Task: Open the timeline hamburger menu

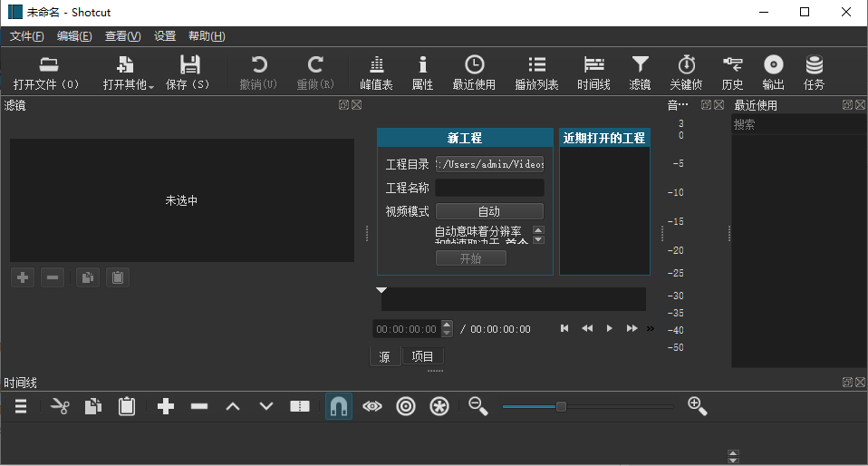Action: pyautogui.click(x=21, y=407)
